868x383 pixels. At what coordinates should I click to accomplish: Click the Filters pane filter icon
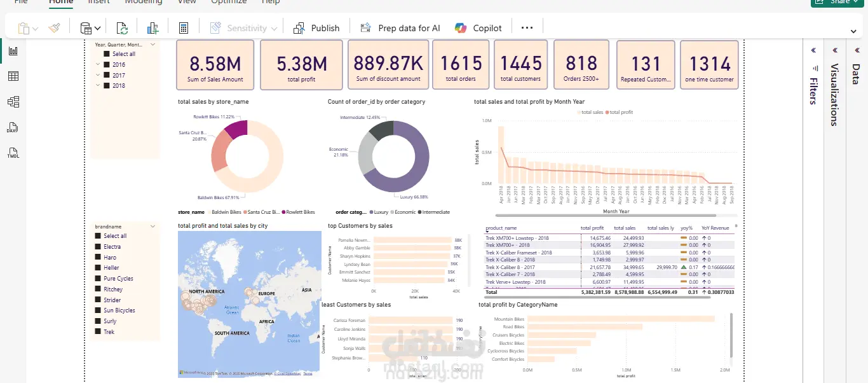pos(815,68)
